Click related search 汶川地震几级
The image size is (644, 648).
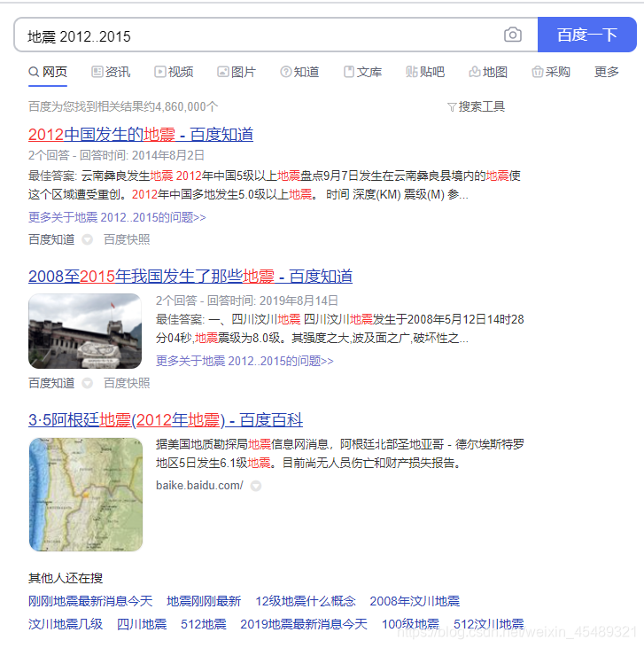[x=66, y=624]
